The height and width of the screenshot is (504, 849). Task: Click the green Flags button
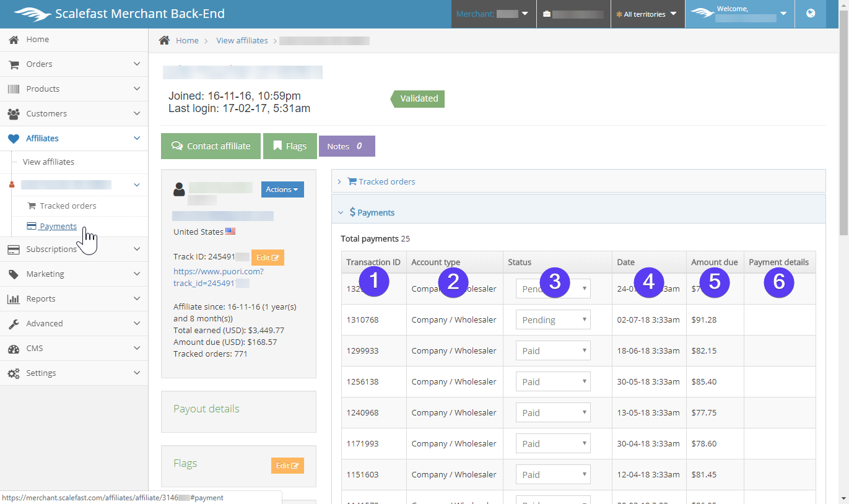tap(289, 146)
